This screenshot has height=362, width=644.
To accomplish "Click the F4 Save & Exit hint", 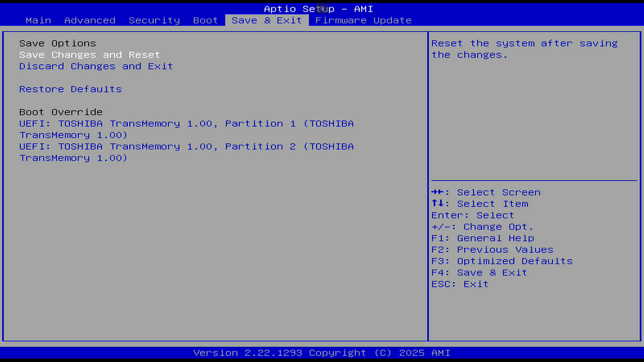I will pos(479,273).
